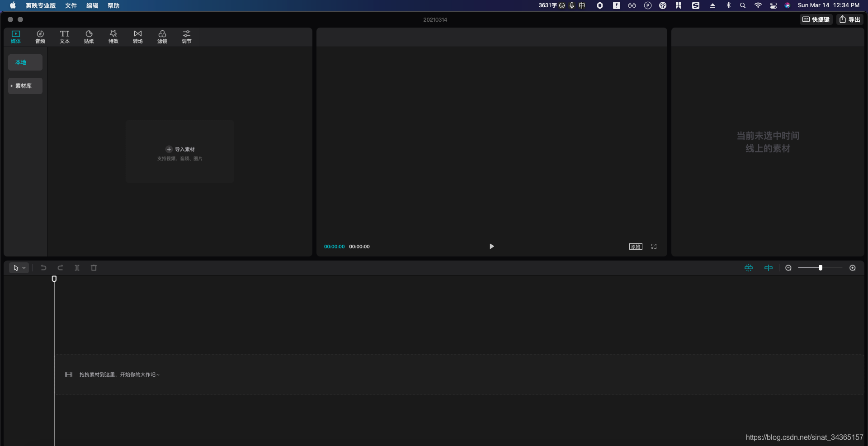Viewport: 868px width, 446px height.
Task: Enter fullscreen preview mode
Action: coord(654,247)
